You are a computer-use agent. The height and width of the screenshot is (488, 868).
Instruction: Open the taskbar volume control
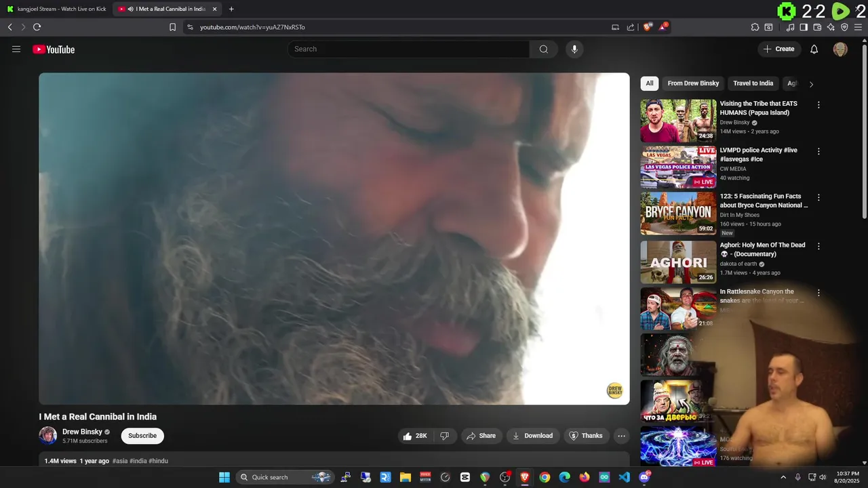[x=823, y=477]
